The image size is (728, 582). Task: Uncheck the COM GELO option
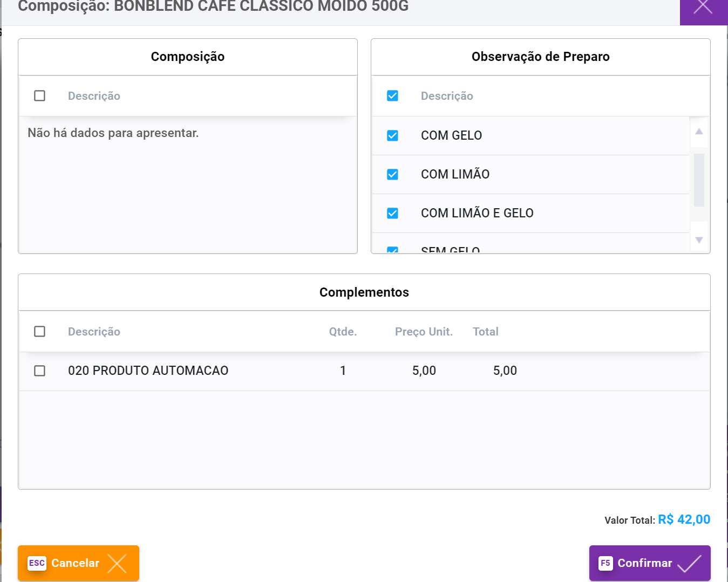pyautogui.click(x=393, y=135)
